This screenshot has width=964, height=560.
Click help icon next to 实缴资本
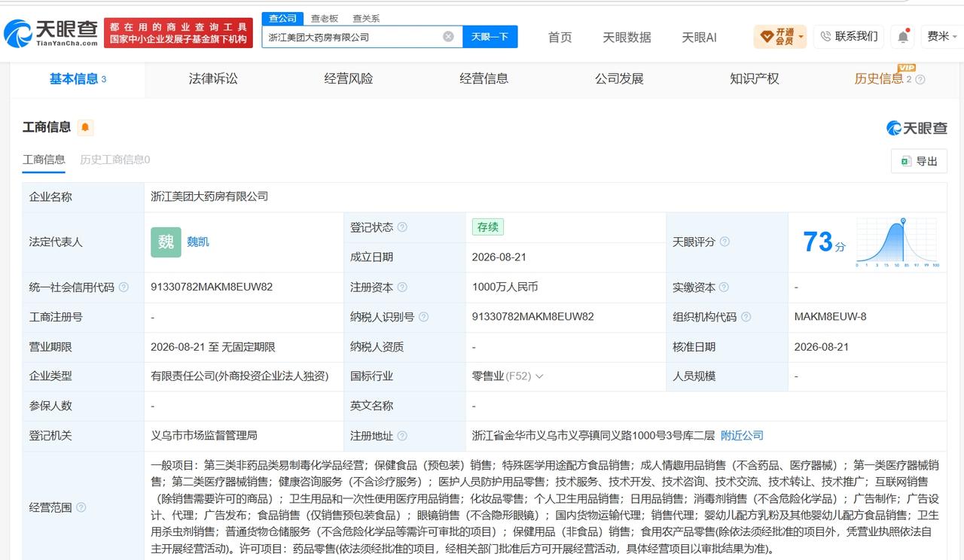click(x=725, y=288)
